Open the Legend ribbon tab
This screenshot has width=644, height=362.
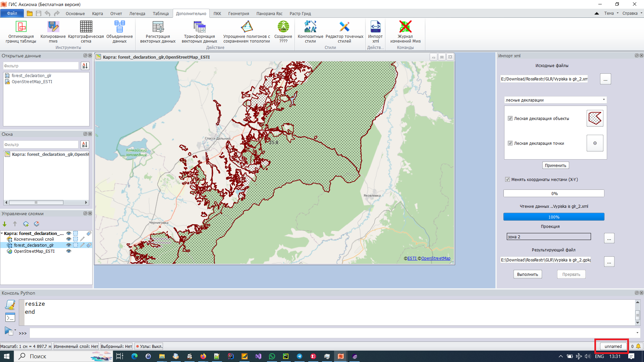click(137, 14)
